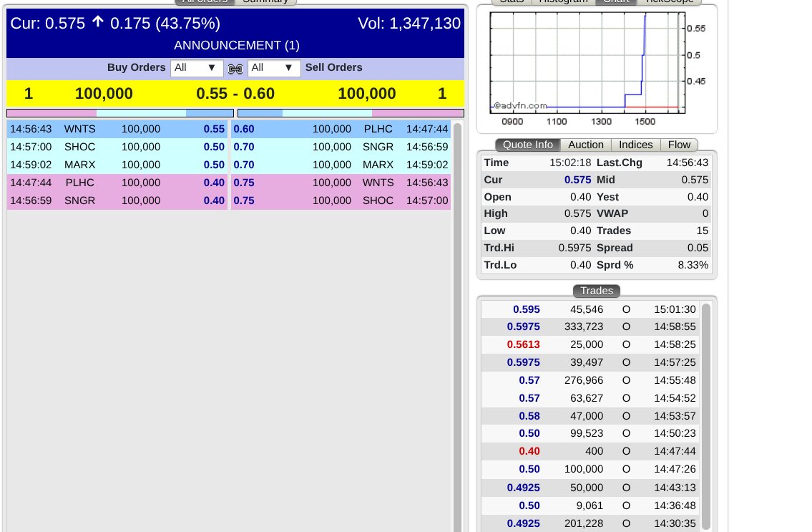This screenshot has height=532, width=812.
Task: Click the Trades count value 15
Action: pyautogui.click(x=703, y=231)
